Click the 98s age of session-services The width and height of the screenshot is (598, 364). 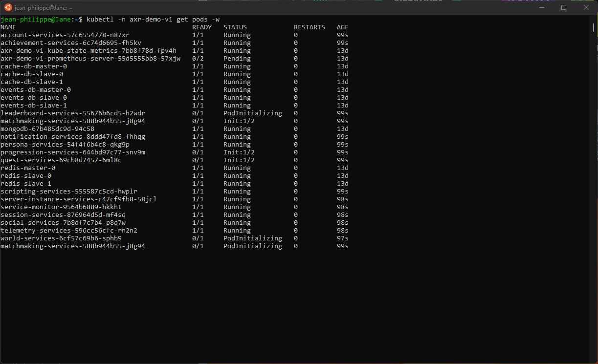[343, 215]
